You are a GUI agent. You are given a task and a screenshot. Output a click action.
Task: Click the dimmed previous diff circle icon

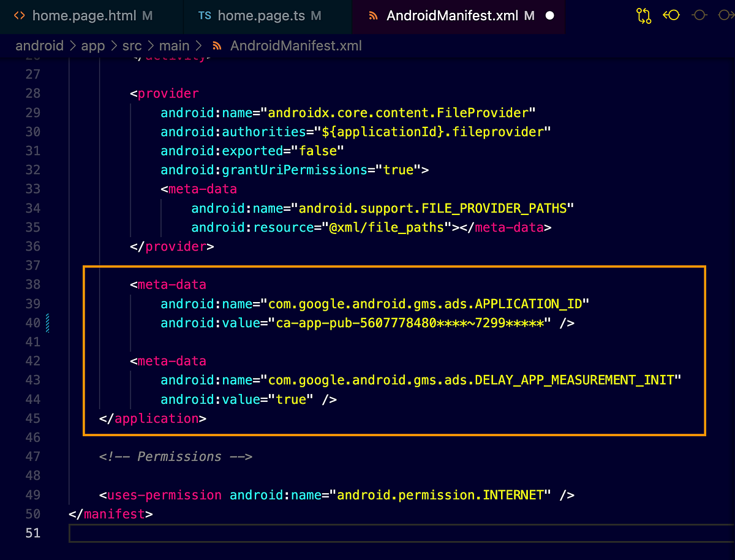coord(699,16)
